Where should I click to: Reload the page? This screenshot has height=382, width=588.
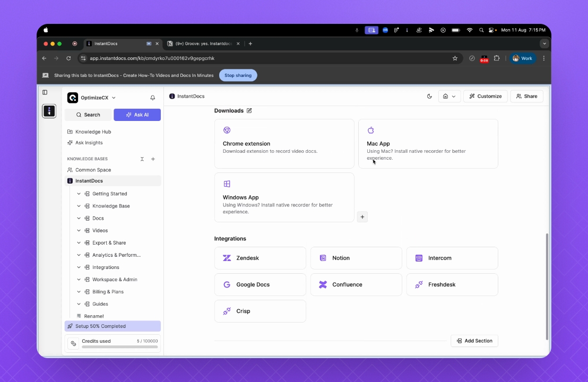point(68,58)
